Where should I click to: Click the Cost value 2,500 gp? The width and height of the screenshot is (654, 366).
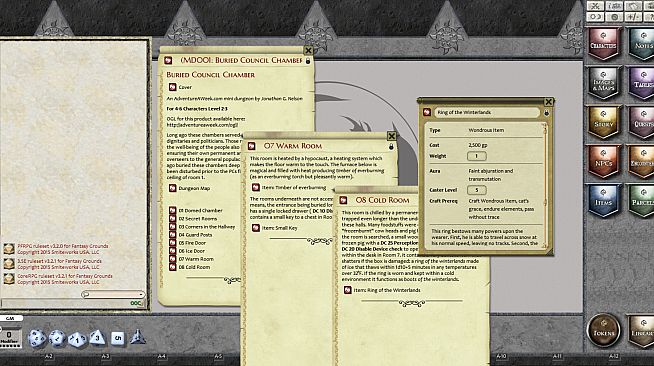tap(478, 145)
